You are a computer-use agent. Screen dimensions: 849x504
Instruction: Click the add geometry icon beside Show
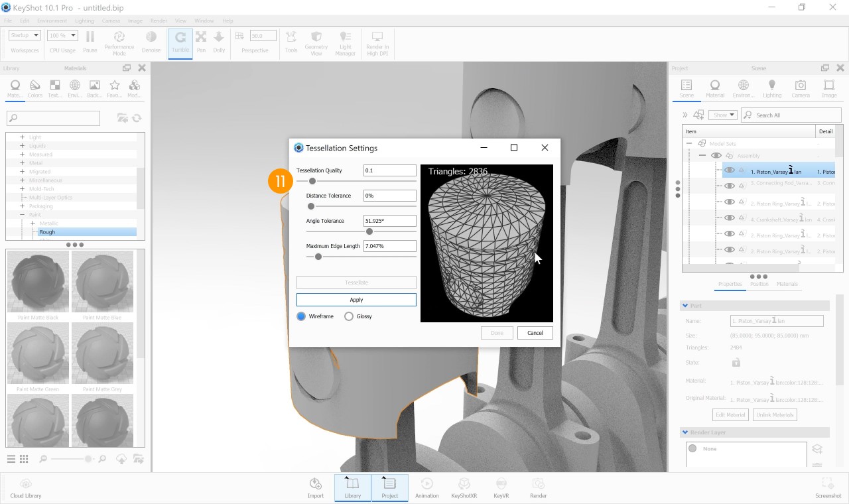[698, 115]
